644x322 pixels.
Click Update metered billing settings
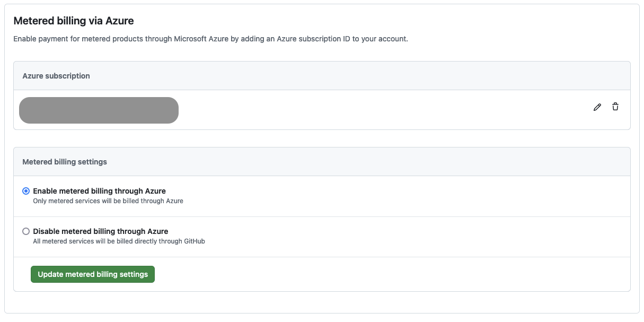click(x=92, y=274)
